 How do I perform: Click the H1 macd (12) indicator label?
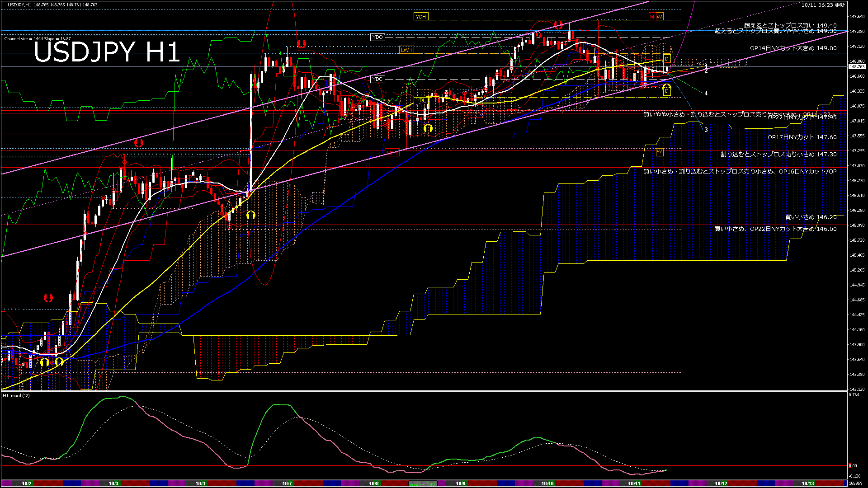point(16,396)
